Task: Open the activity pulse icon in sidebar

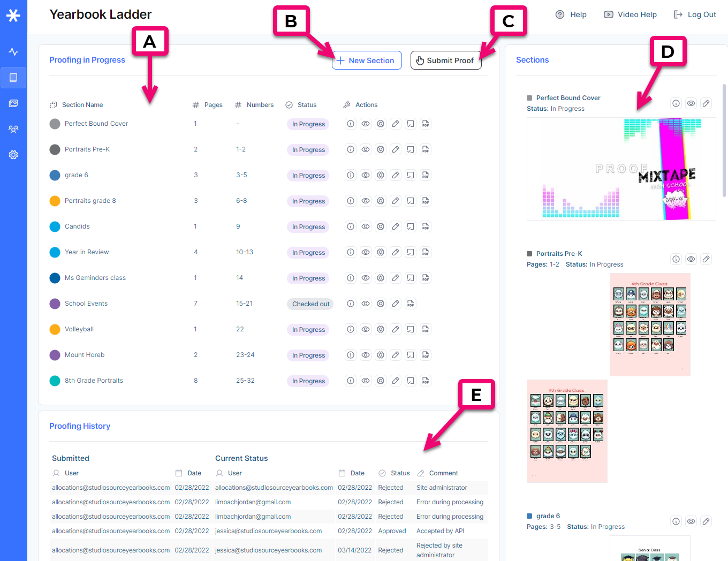Action: pos(13,52)
